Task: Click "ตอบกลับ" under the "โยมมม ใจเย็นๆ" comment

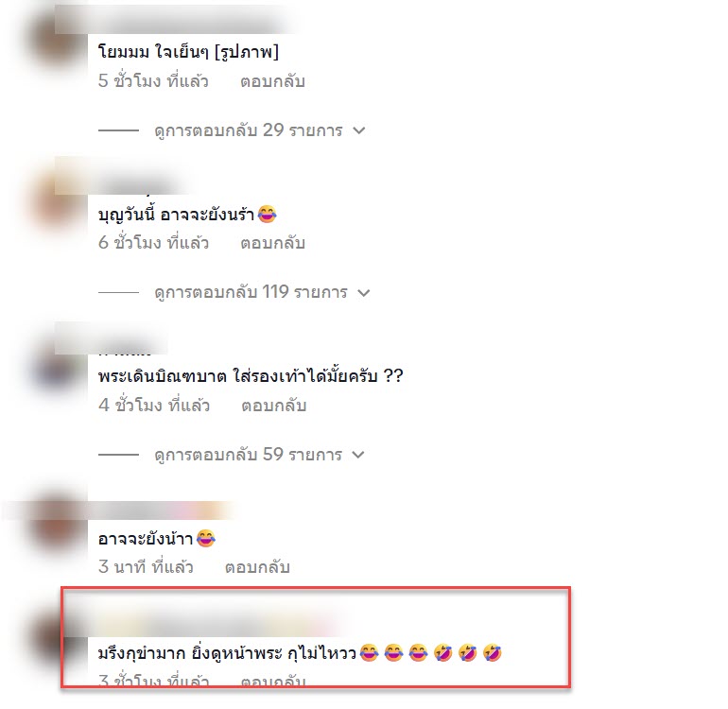Action: 272,81
